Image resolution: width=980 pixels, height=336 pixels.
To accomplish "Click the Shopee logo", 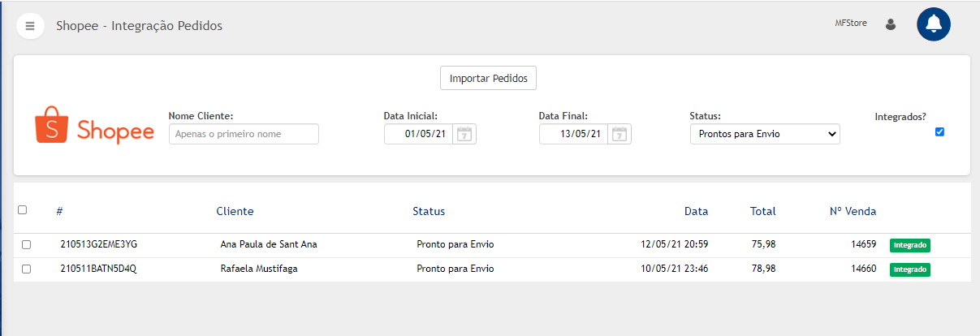I will click(x=94, y=126).
